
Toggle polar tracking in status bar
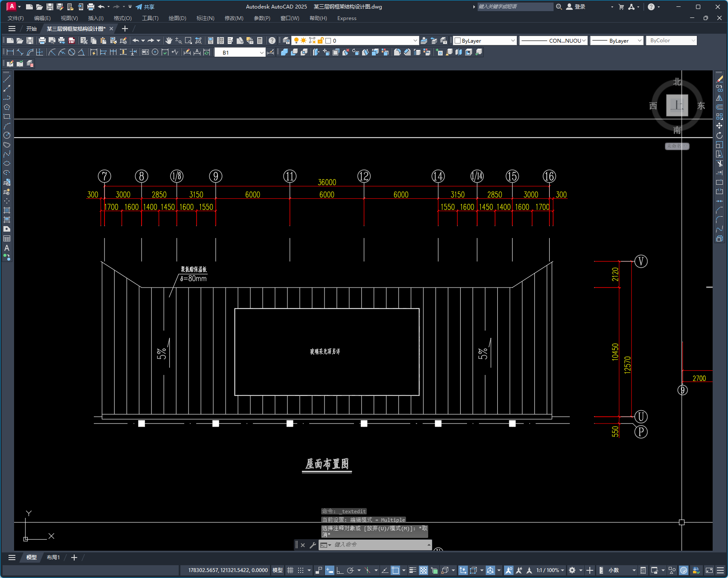[351, 570]
